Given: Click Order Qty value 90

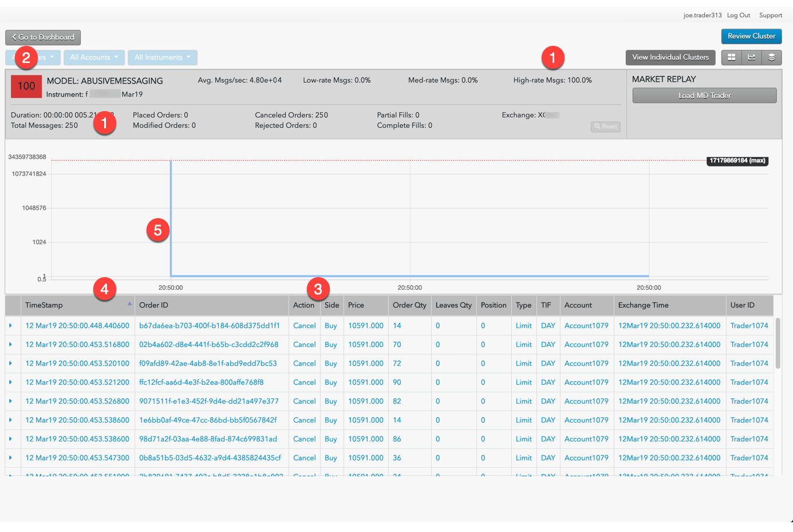Looking at the screenshot, I should point(397,382).
